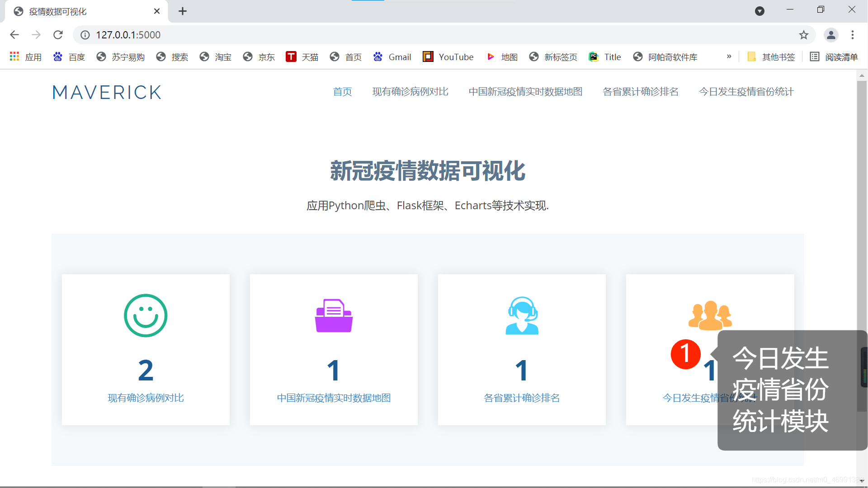This screenshot has width=868, height=488.
Task: Switch to the 疫情数据可视化 browser tab
Action: [x=86, y=11]
